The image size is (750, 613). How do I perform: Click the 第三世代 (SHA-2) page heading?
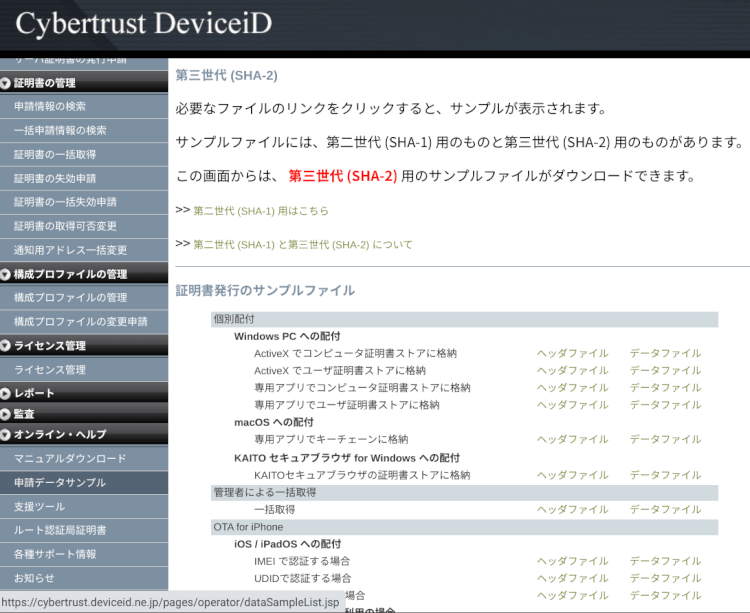pos(226,76)
